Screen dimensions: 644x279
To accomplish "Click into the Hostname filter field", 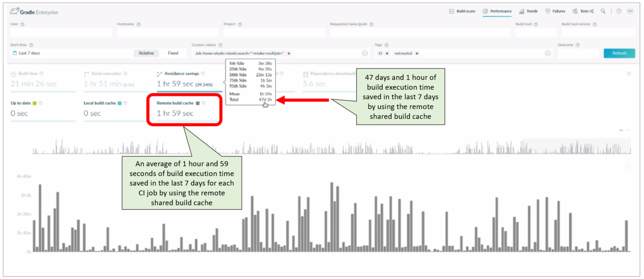I will tap(168, 33).
